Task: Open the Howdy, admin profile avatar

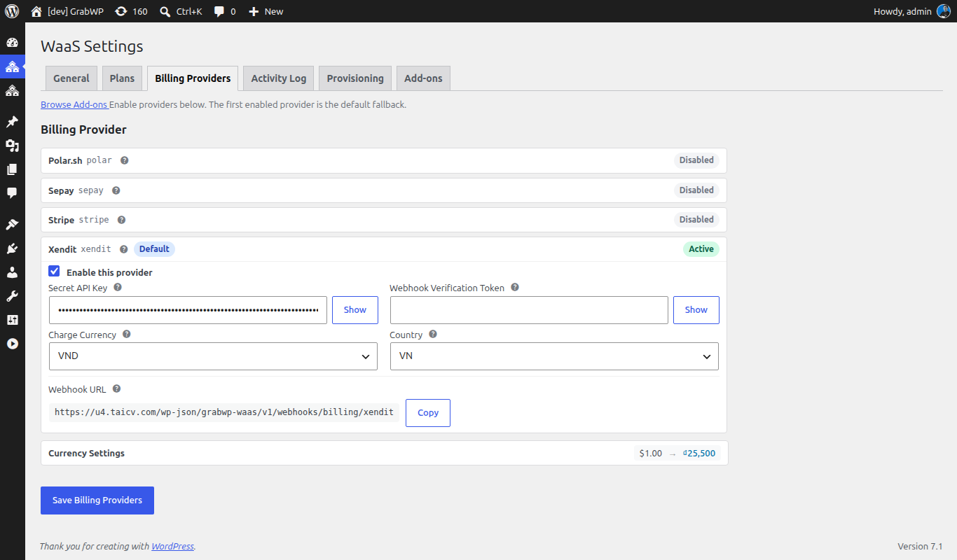Action: pyautogui.click(x=944, y=11)
